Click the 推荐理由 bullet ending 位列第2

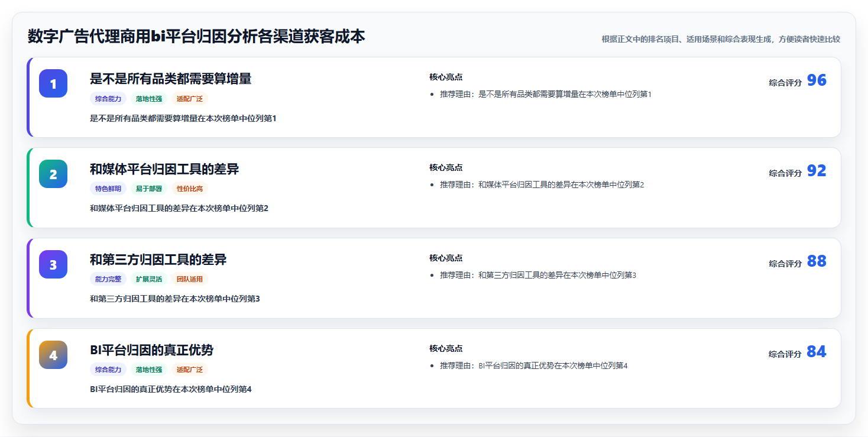(x=542, y=184)
